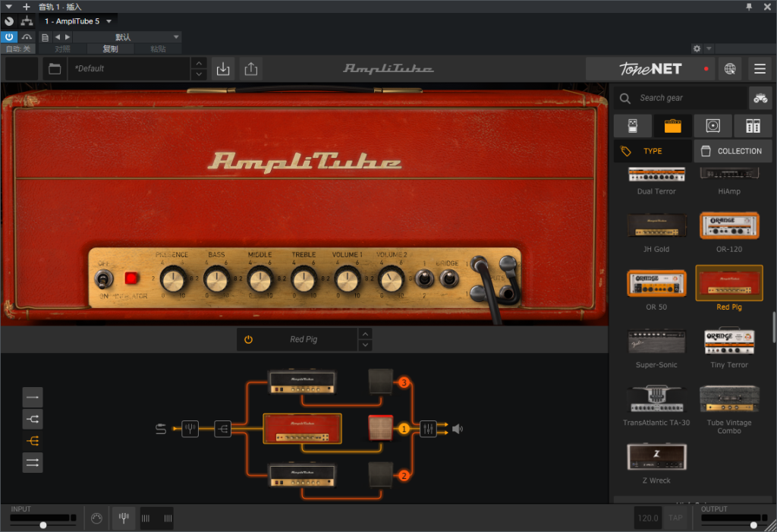
Task: Click the 120.0 tempo field
Action: 648,518
